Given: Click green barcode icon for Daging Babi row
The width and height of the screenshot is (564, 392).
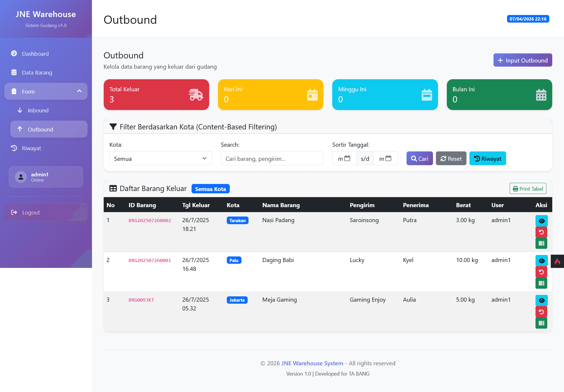Looking at the screenshot, I should tap(541, 283).
